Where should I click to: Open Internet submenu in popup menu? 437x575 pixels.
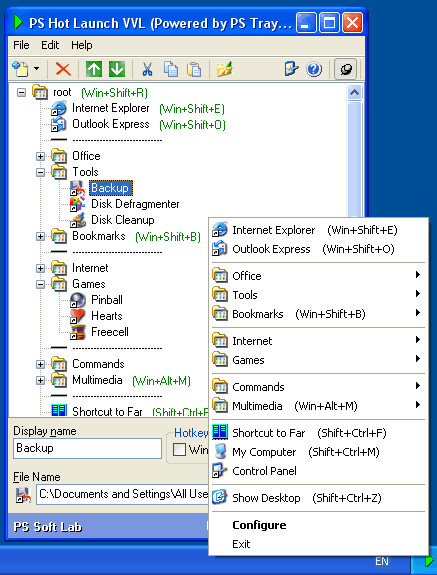coord(318,341)
